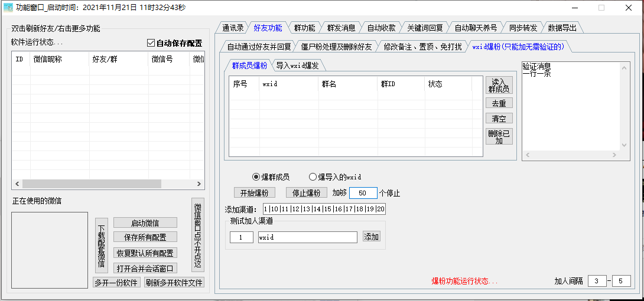644x301 pixels.
Task: Click the 加人间隔 maximum field showing 5
Action: click(x=622, y=281)
